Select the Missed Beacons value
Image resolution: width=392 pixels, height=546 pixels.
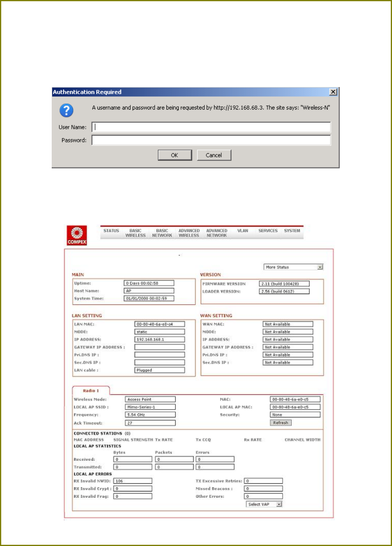263,489
